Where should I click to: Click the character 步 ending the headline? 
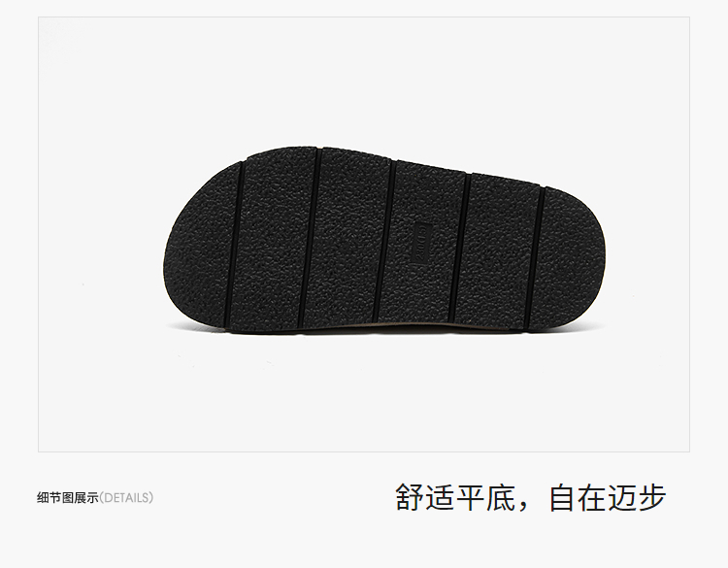652,497
